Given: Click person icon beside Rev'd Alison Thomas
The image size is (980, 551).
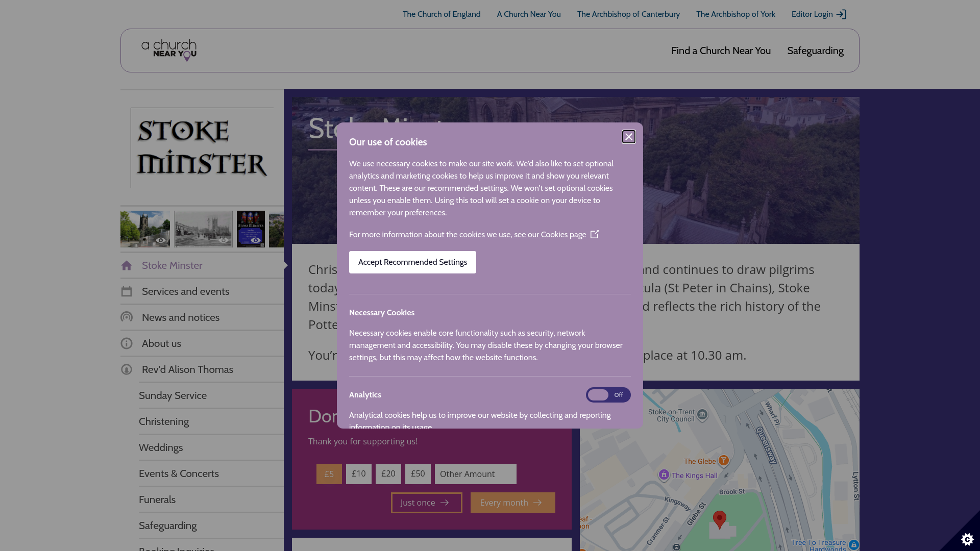Looking at the screenshot, I should pyautogui.click(x=127, y=369).
